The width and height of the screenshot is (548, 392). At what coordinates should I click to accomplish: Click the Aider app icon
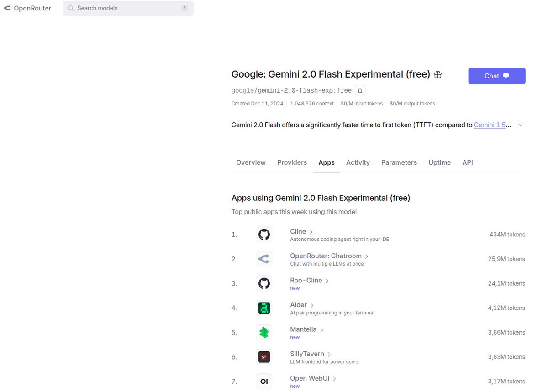click(264, 308)
